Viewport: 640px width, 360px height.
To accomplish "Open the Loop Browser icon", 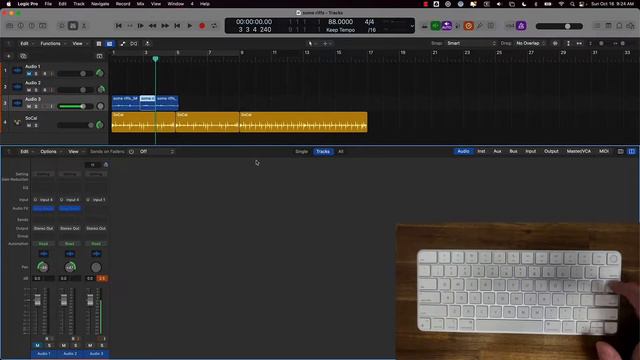I will pyautogui.click(x=619, y=26).
